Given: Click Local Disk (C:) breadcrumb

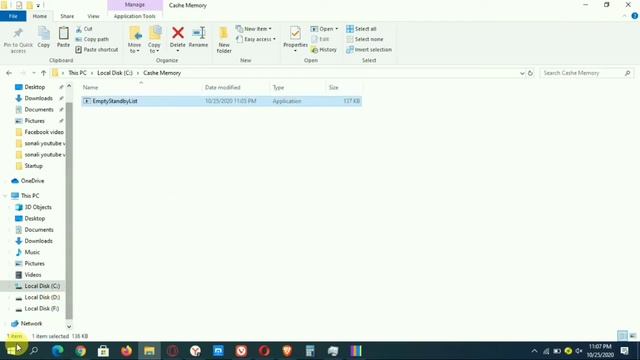Looking at the screenshot, I should [x=115, y=73].
